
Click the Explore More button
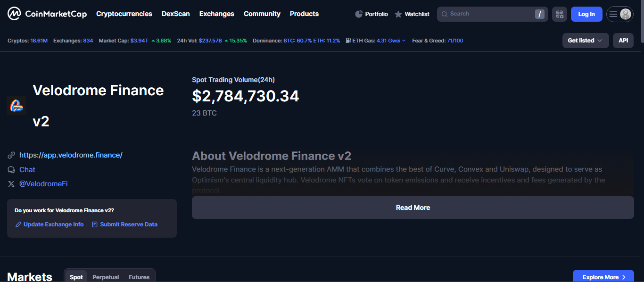click(x=603, y=277)
